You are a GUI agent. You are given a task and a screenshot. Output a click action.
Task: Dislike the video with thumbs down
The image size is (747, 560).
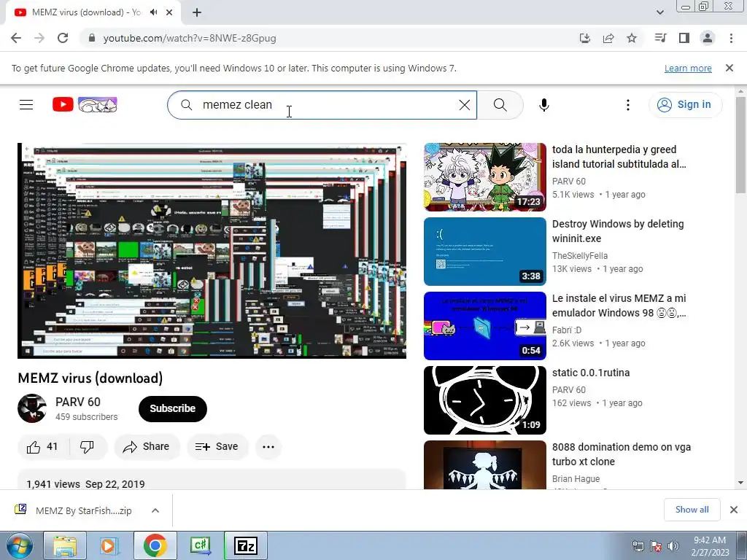point(88,447)
